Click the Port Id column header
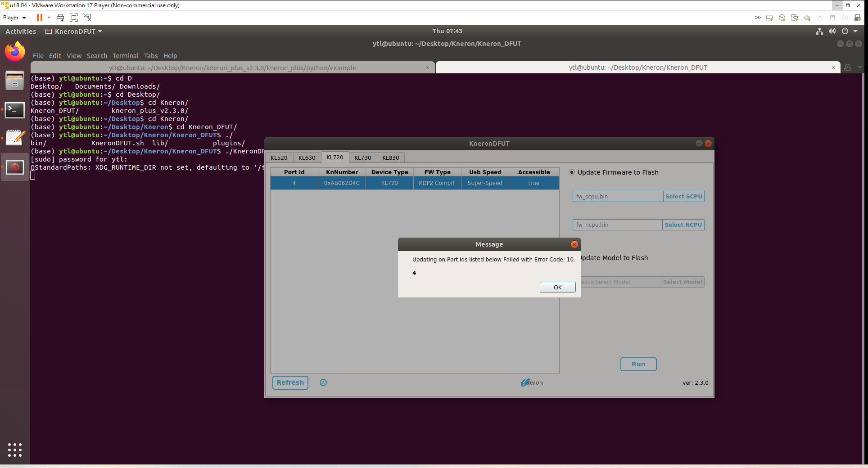868x468 pixels. (294, 172)
